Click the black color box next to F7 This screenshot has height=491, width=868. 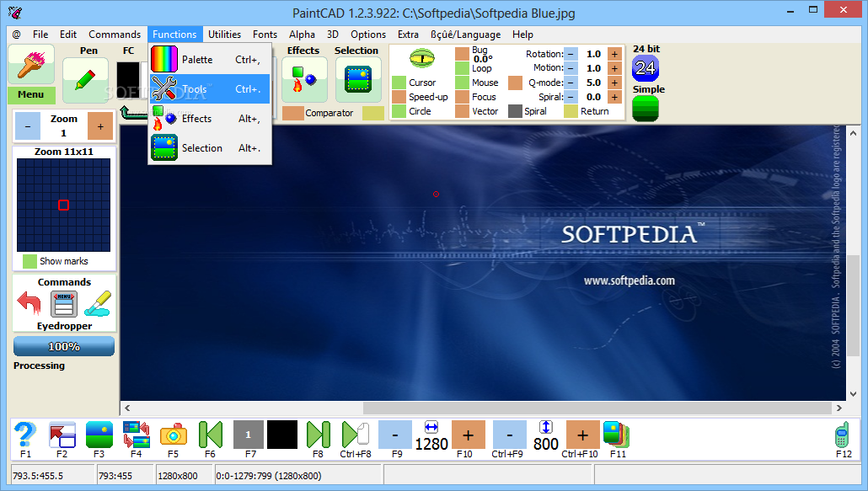[282, 435]
